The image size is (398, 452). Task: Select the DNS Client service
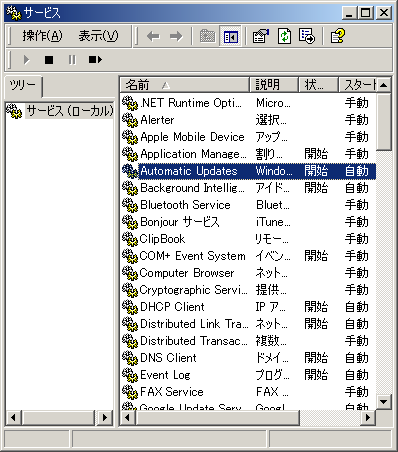(248, 358)
